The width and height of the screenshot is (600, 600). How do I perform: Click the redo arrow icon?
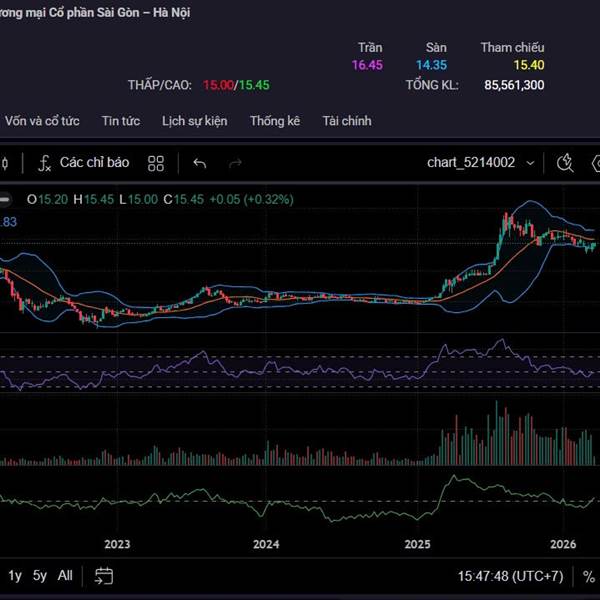pos(236,163)
